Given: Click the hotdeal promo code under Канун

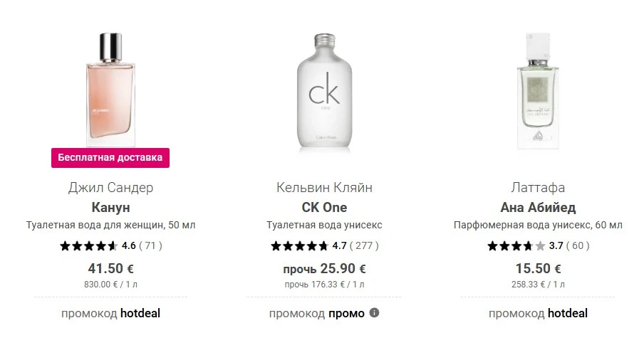Looking at the screenshot, I should (140, 313).
